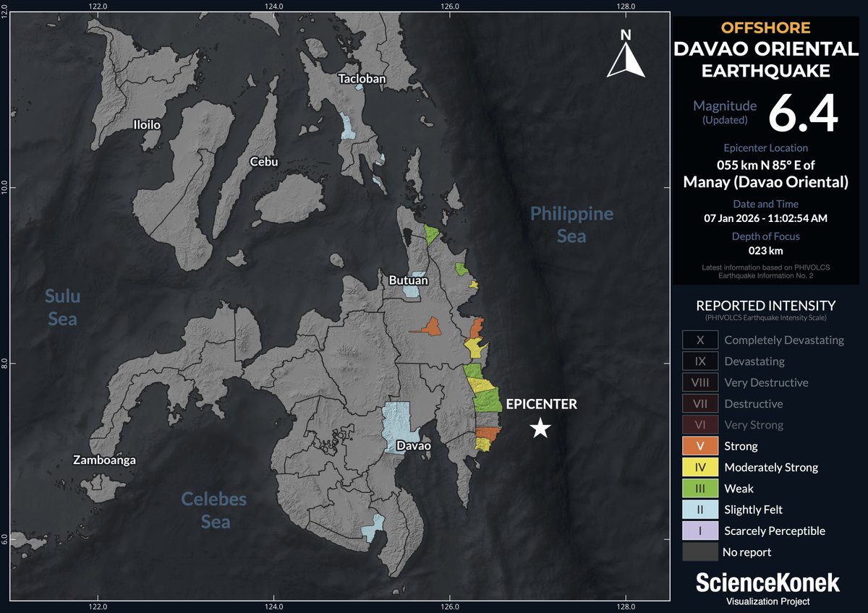Click 'Manay (Davao Oriental)' text

pos(765,182)
